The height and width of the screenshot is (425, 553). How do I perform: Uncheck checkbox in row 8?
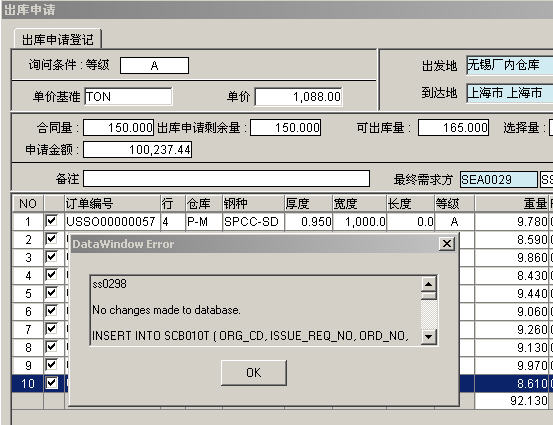pyautogui.click(x=51, y=347)
